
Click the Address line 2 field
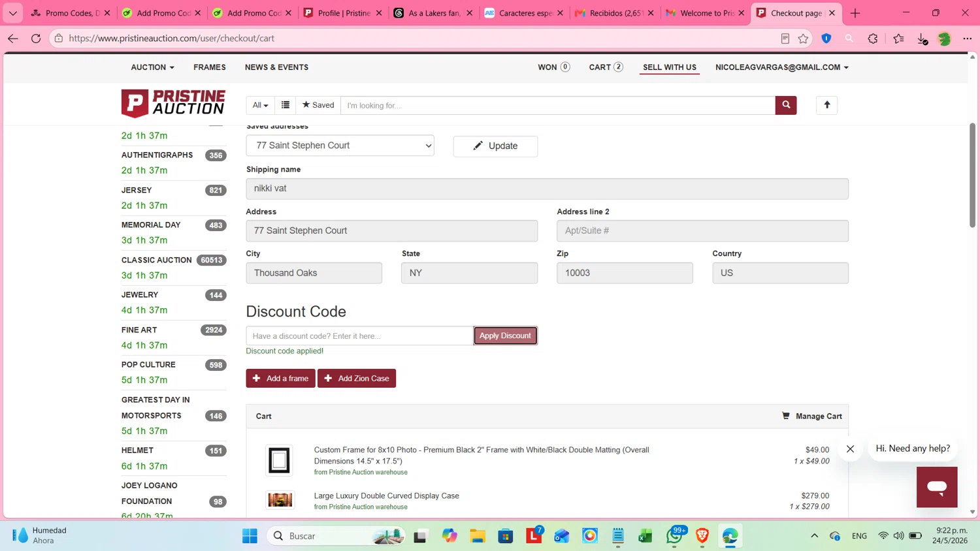coord(702,230)
